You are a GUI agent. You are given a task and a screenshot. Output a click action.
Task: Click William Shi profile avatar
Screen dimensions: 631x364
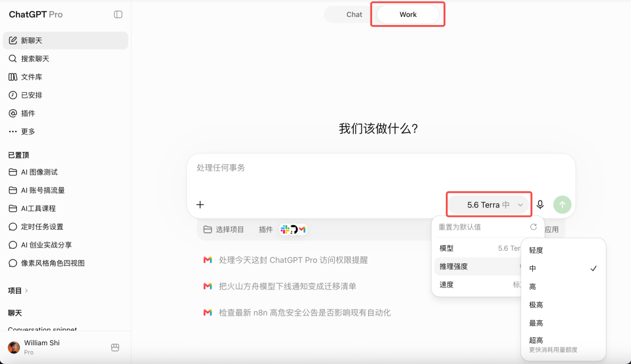tap(14, 347)
